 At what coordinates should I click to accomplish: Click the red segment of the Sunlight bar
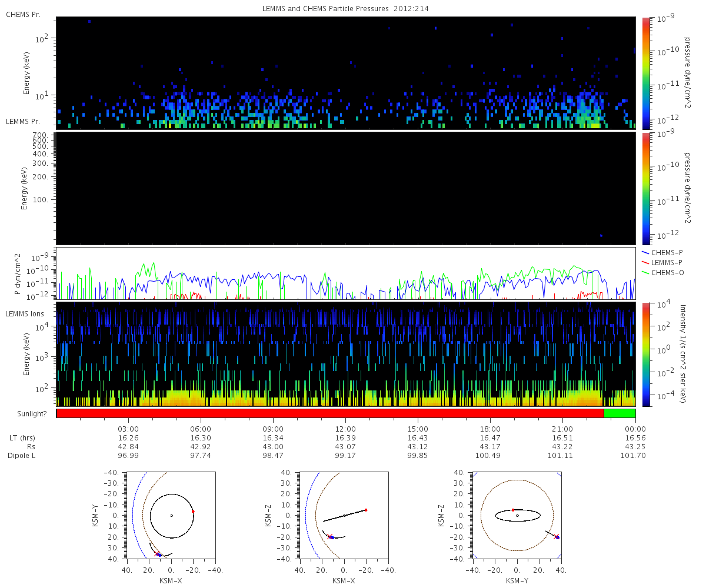coord(329,413)
